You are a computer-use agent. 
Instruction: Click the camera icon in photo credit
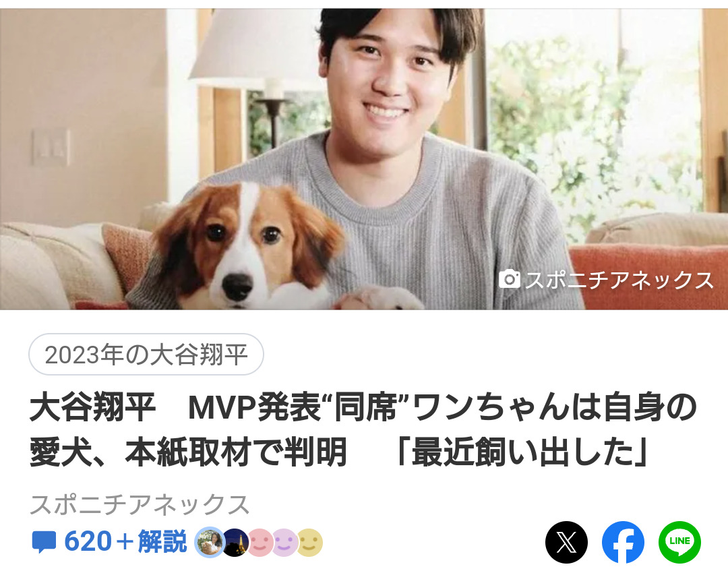[x=510, y=278]
